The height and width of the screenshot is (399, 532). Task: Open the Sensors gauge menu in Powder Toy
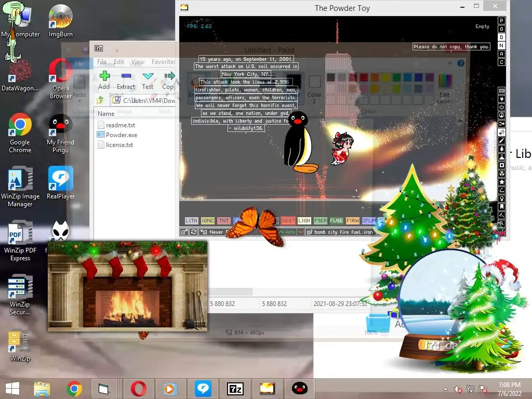501,115
